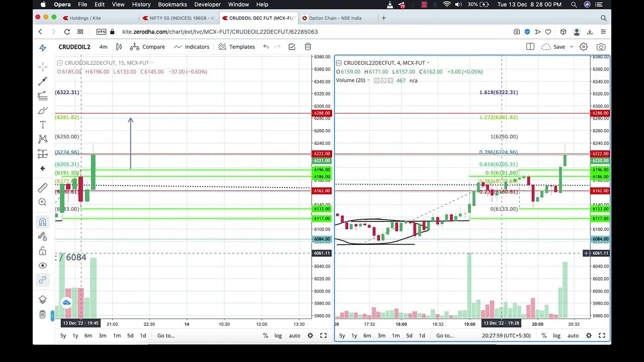Expand left chart symbol dropdown arrow
The height and width of the screenshot is (362, 644).
[x=152, y=63]
